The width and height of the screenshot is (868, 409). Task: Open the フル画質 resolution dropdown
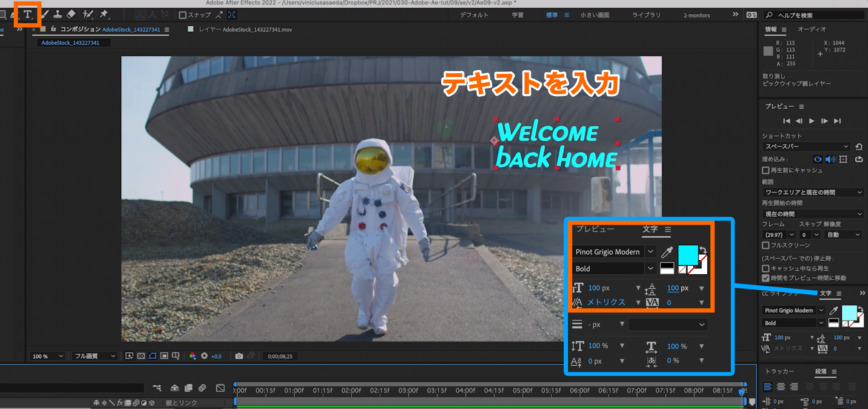pyautogui.click(x=94, y=356)
